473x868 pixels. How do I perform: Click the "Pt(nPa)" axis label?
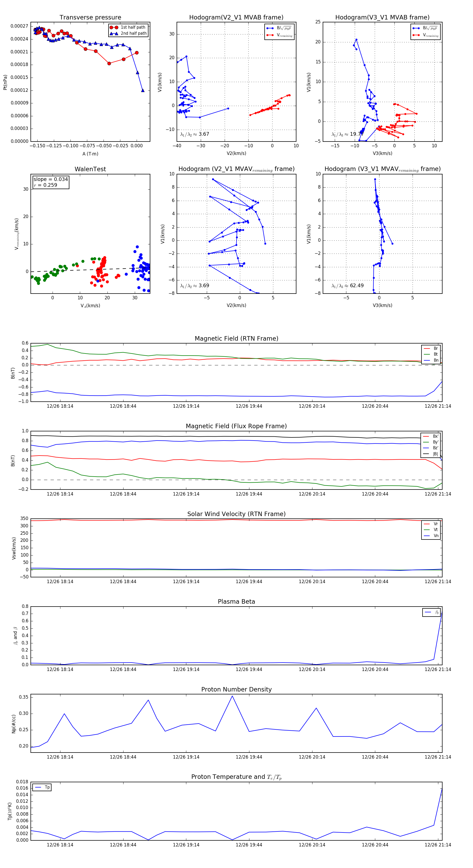[x=5, y=82]
